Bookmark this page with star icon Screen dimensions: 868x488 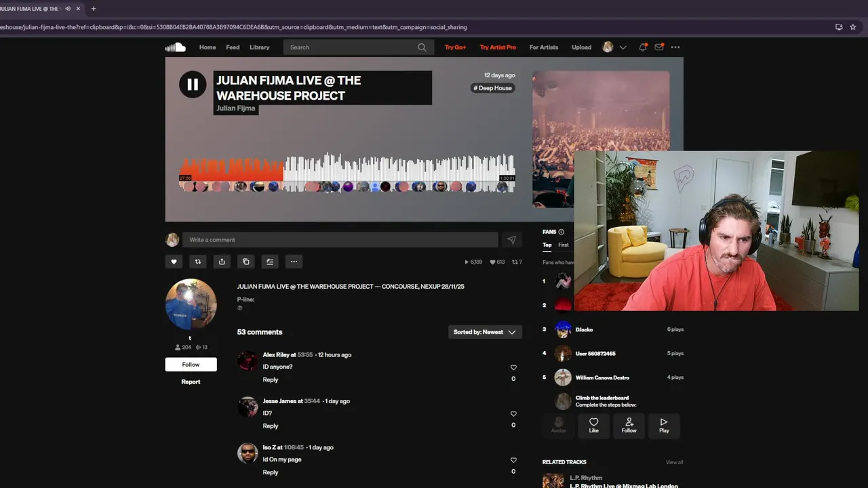click(x=853, y=27)
